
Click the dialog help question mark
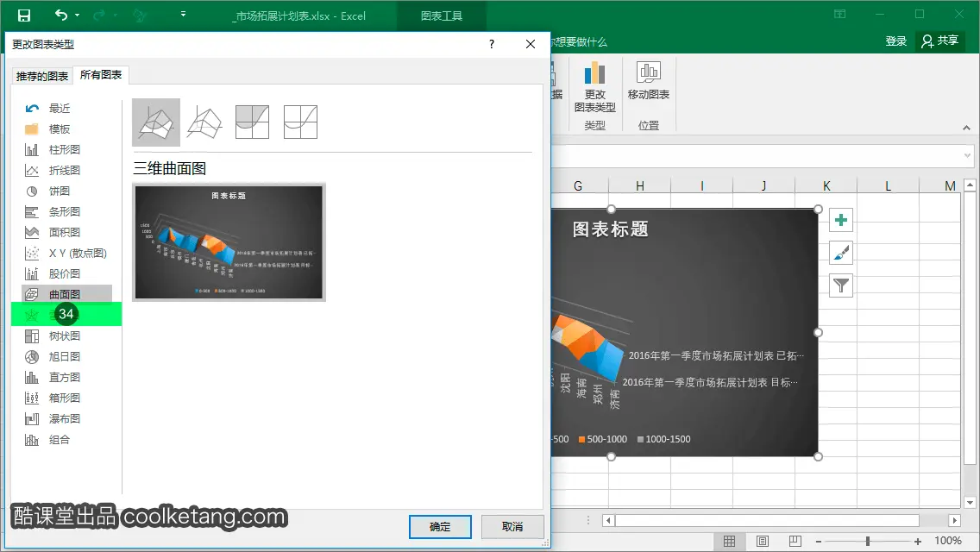491,44
